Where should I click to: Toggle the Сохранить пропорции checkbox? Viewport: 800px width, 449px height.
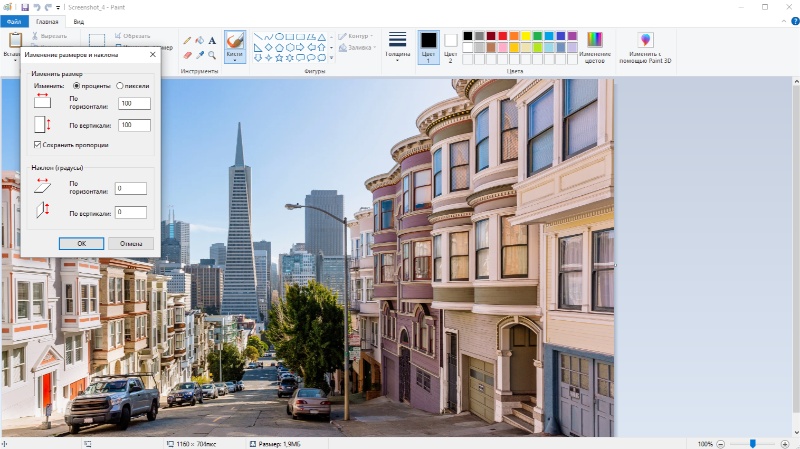tap(37, 145)
